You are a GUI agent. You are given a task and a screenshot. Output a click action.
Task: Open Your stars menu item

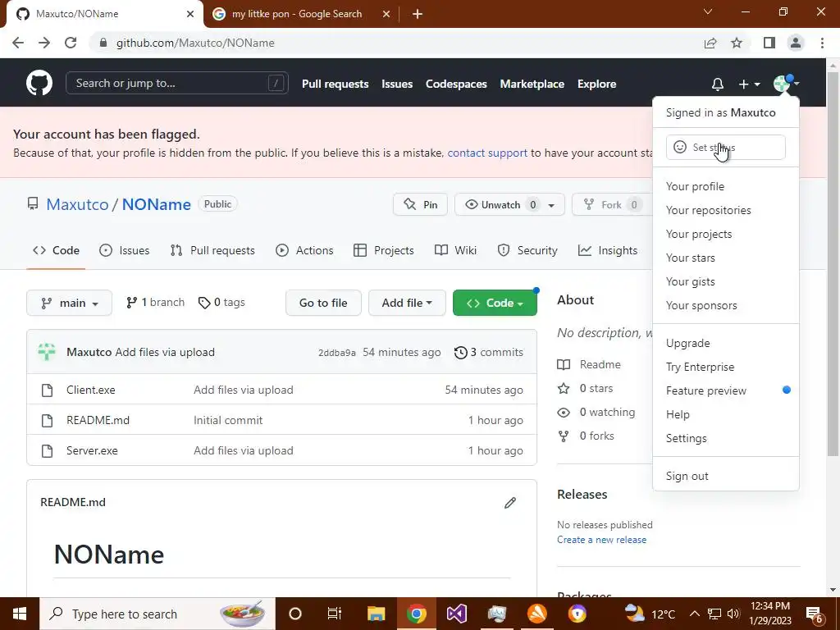(690, 258)
